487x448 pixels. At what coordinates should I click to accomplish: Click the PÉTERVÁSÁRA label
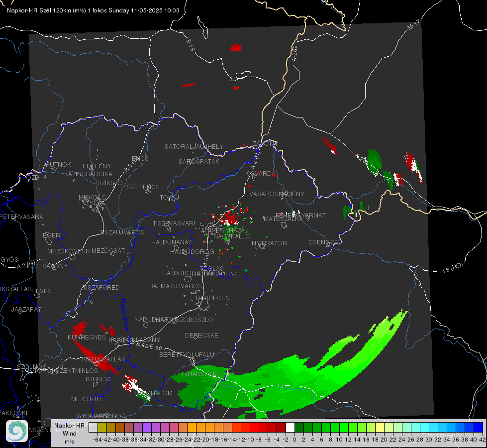[21, 217]
